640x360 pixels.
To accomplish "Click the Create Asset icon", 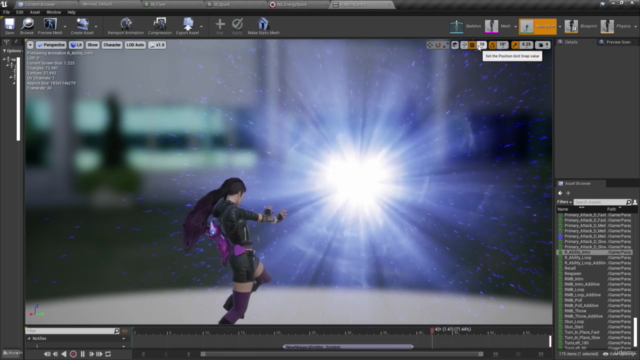I will click(x=82, y=24).
